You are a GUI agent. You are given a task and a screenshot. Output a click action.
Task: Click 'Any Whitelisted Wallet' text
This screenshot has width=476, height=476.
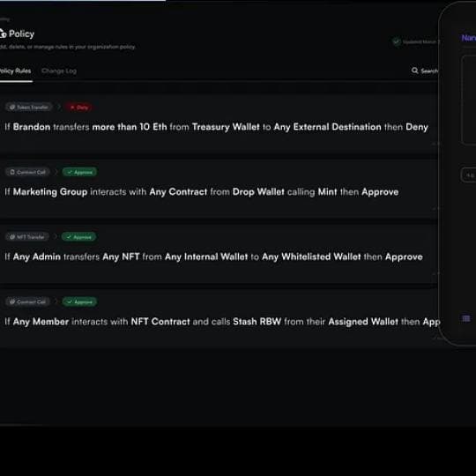pyautogui.click(x=311, y=257)
